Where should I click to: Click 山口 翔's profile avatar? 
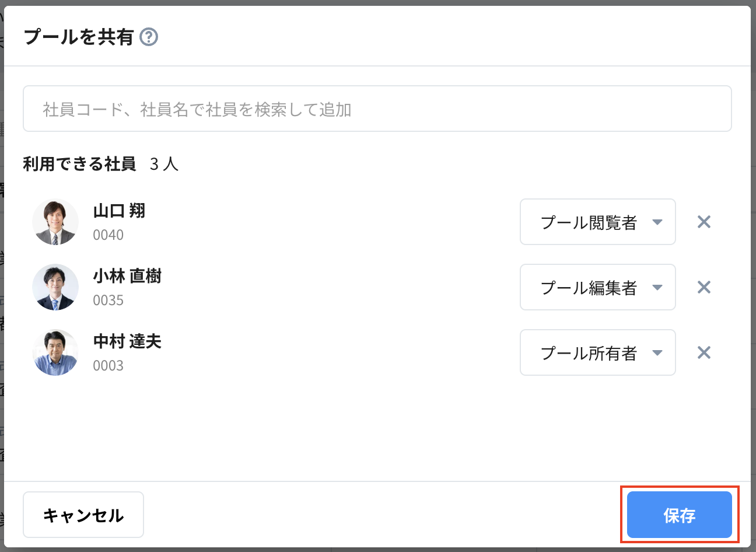tap(55, 222)
